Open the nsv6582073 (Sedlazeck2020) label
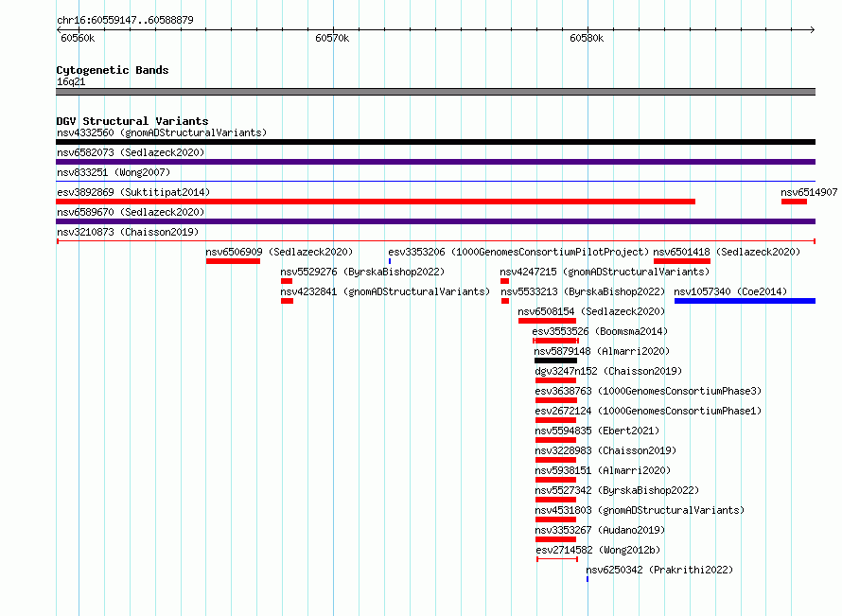The height and width of the screenshot is (616, 842). click(x=131, y=152)
